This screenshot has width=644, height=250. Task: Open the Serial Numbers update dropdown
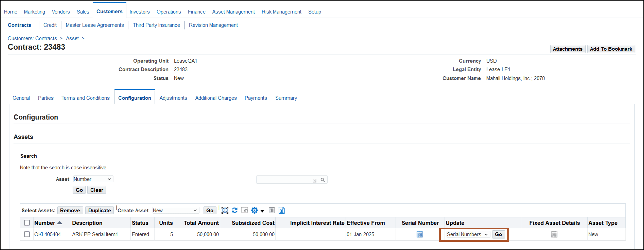tap(467, 234)
